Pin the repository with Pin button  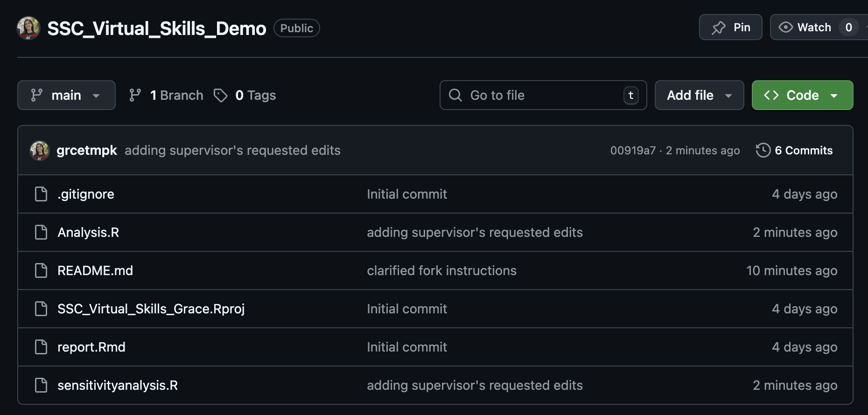point(730,28)
